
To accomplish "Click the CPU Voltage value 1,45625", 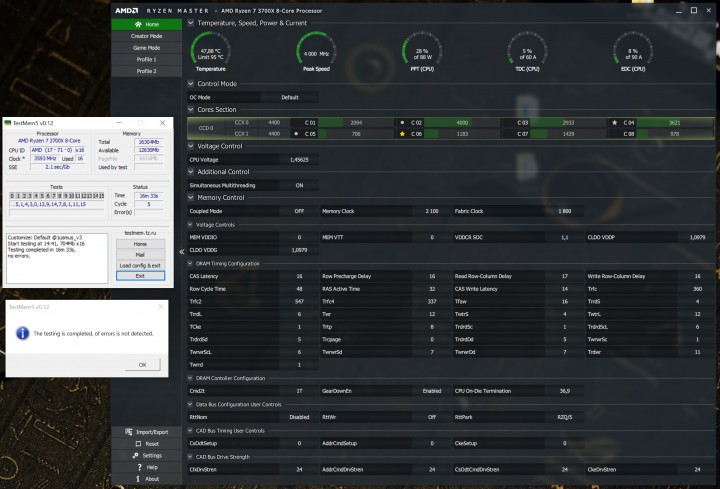I will coord(299,160).
